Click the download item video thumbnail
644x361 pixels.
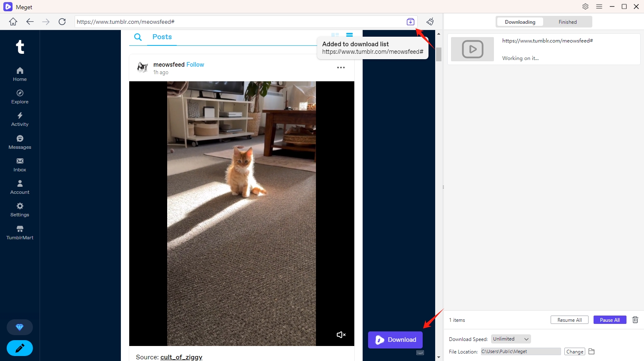(x=472, y=49)
